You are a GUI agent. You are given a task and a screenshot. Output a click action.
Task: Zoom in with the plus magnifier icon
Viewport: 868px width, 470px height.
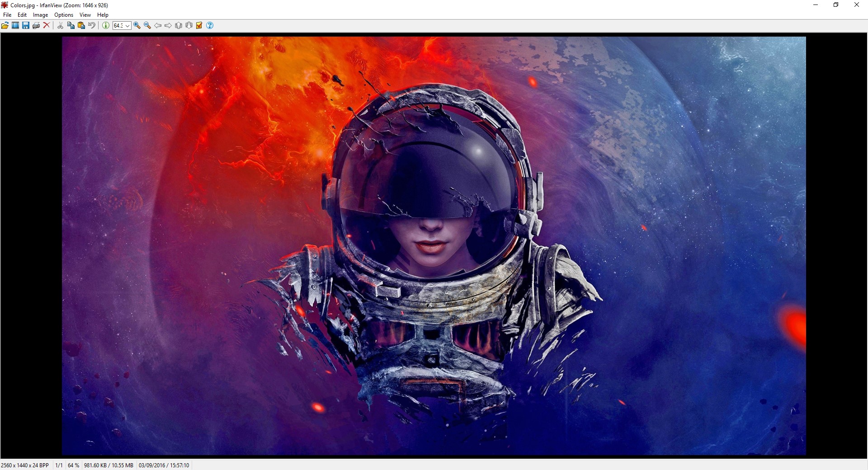(x=137, y=26)
